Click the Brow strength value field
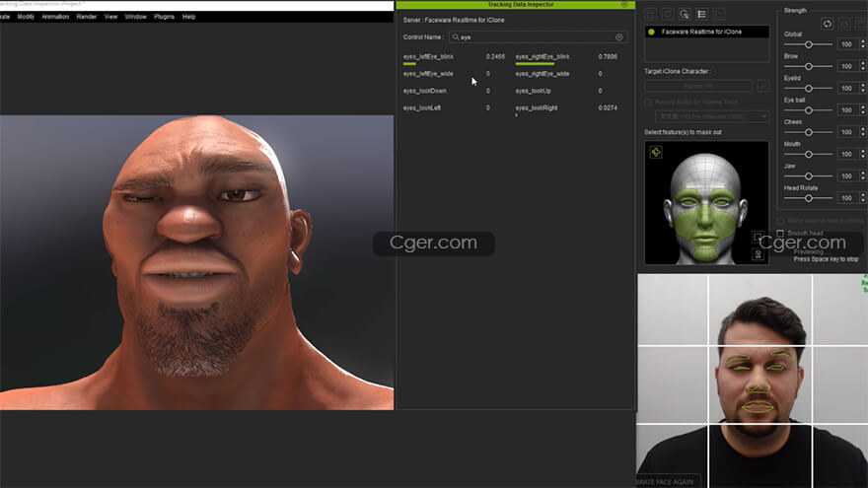Viewport: 868px width, 488px height. [x=846, y=66]
